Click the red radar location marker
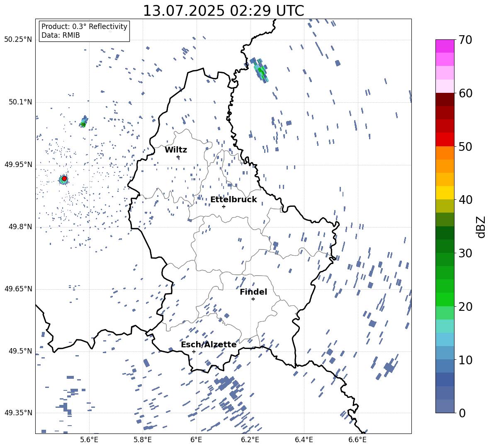The height and width of the screenshot is (448, 491). (x=64, y=179)
